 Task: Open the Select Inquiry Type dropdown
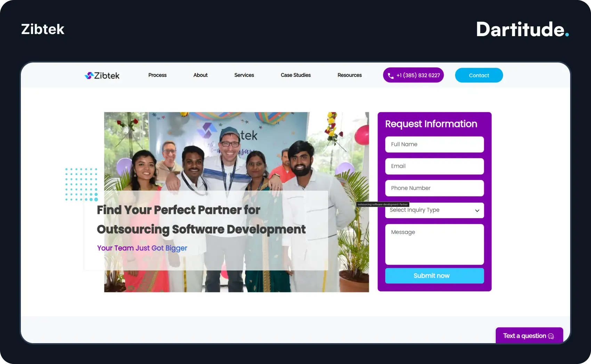click(435, 210)
